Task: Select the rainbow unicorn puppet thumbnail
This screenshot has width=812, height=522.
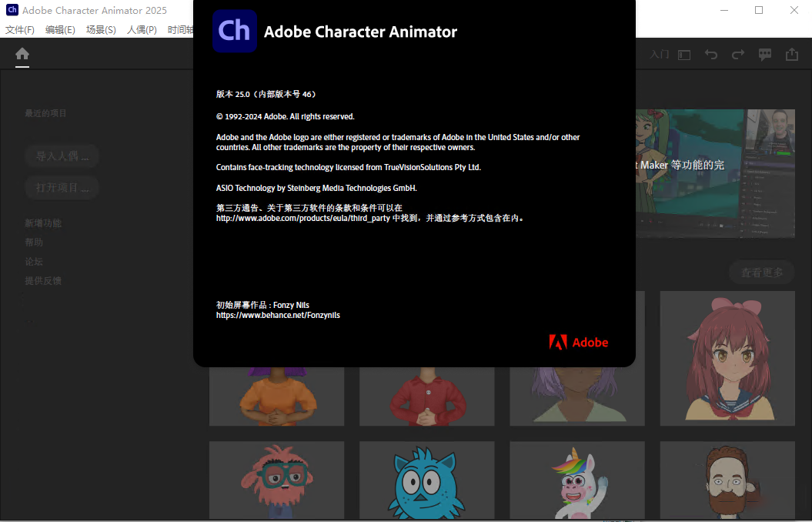Action: (577, 480)
